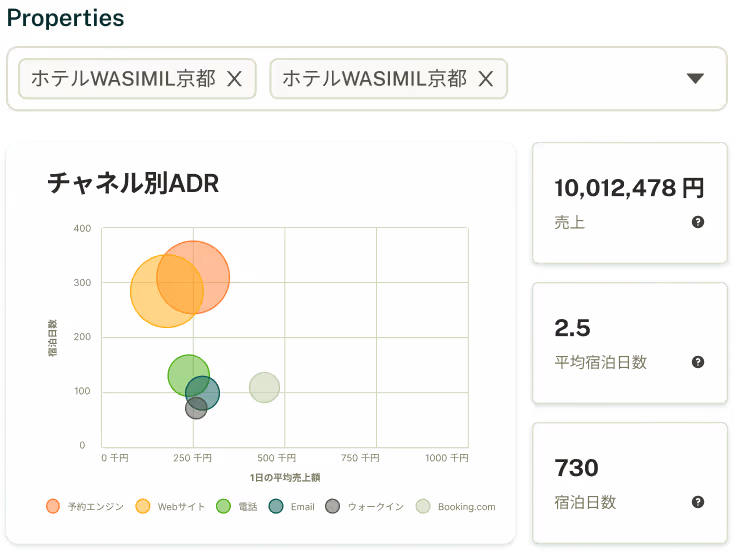Screen dimensions: 734x552
Task: Click the 1日の平均売上額 axis label
Action: 285,478
